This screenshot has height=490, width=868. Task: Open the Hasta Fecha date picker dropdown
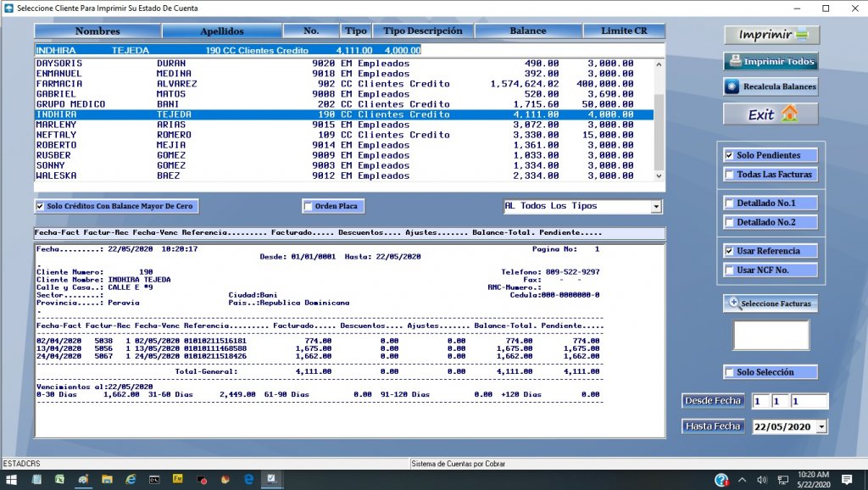pyautogui.click(x=821, y=427)
